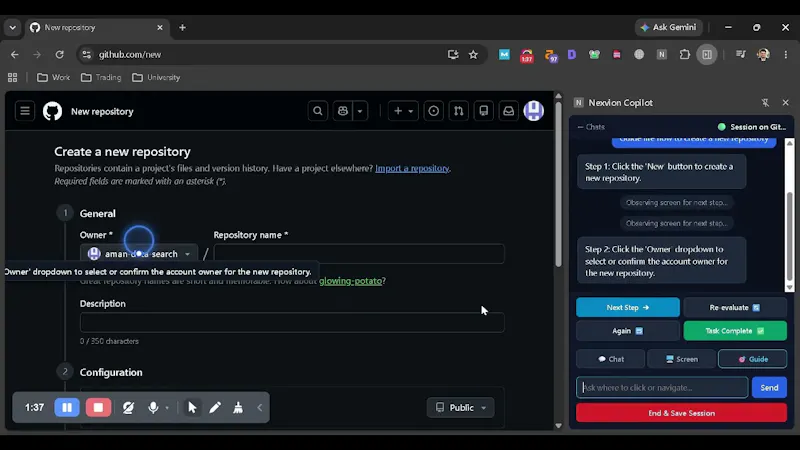The width and height of the screenshot is (800, 450).
Task: Open the GitHub hamburger navigation menu
Action: pyautogui.click(x=24, y=111)
